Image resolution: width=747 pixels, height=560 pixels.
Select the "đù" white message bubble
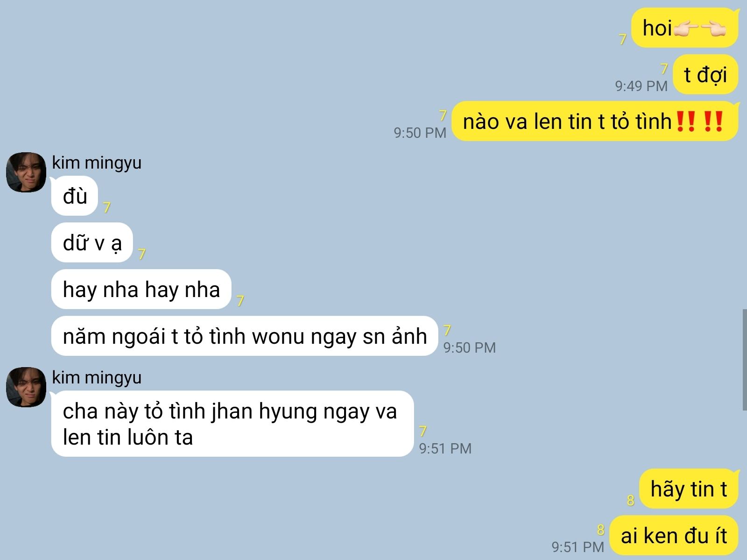tap(75, 196)
